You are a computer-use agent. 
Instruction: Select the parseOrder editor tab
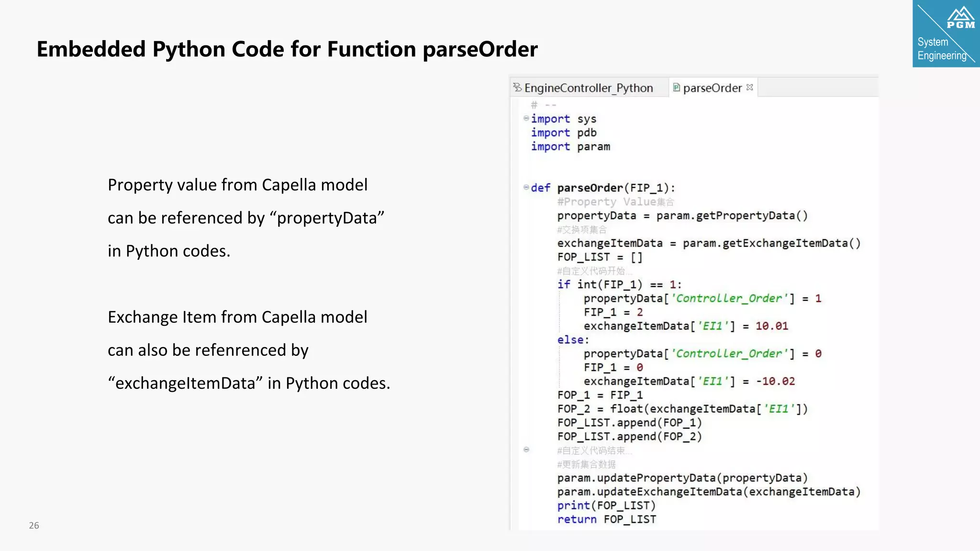tap(712, 88)
